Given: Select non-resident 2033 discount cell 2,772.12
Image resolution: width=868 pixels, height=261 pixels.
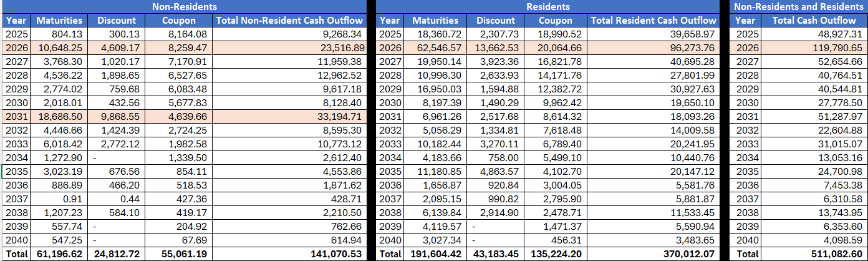Looking at the screenshot, I should pos(116,144).
